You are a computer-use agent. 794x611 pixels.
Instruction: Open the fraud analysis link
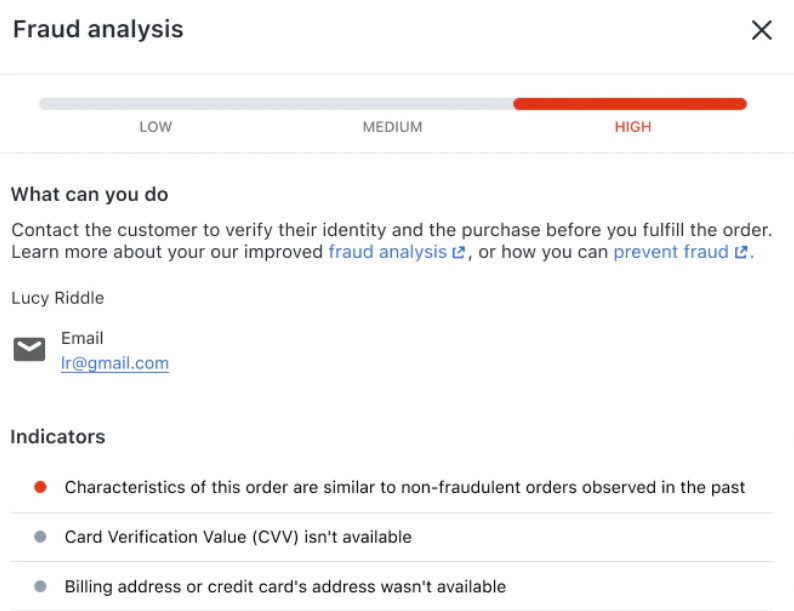tap(387, 252)
